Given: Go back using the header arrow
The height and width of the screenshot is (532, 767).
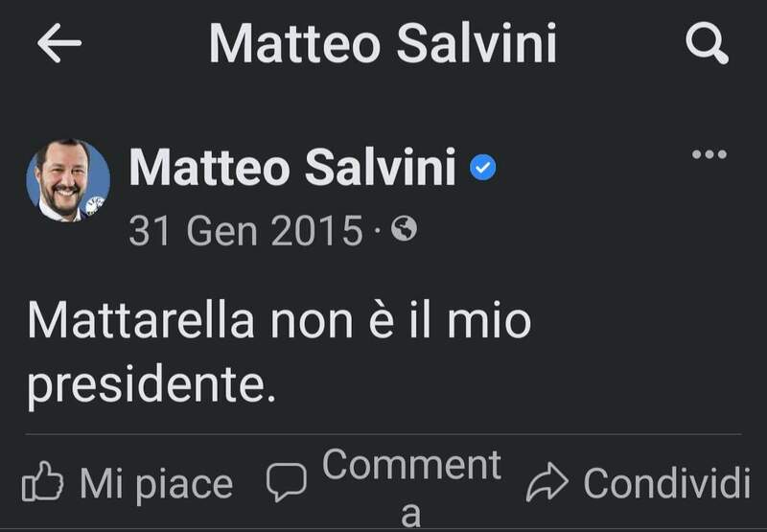Looking at the screenshot, I should (x=58, y=44).
